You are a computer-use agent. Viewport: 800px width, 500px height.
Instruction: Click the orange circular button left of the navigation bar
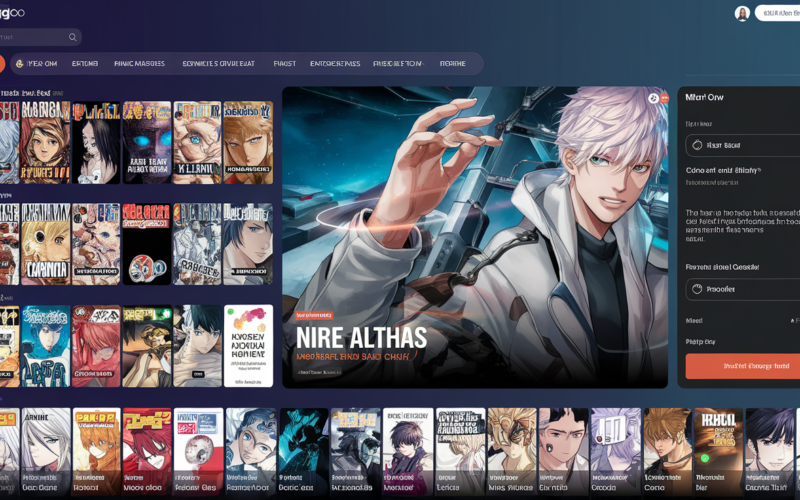click(1, 64)
